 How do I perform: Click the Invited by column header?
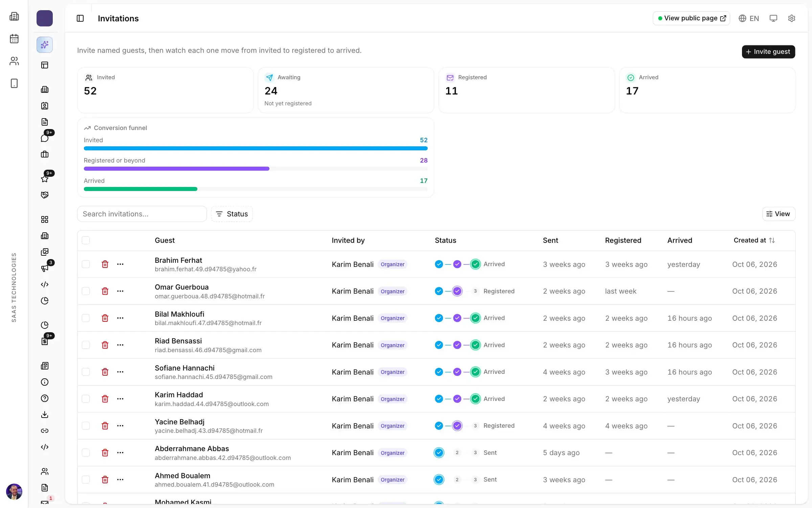pos(348,240)
